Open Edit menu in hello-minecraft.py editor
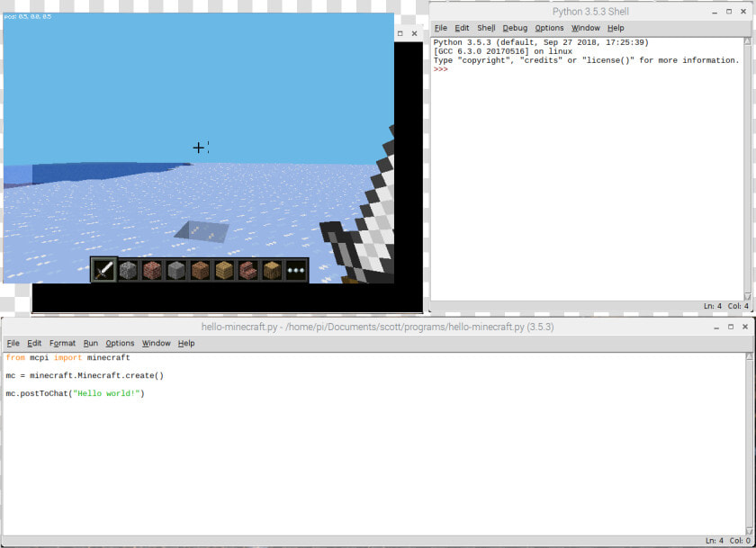The height and width of the screenshot is (548, 756). coord(34,343)
